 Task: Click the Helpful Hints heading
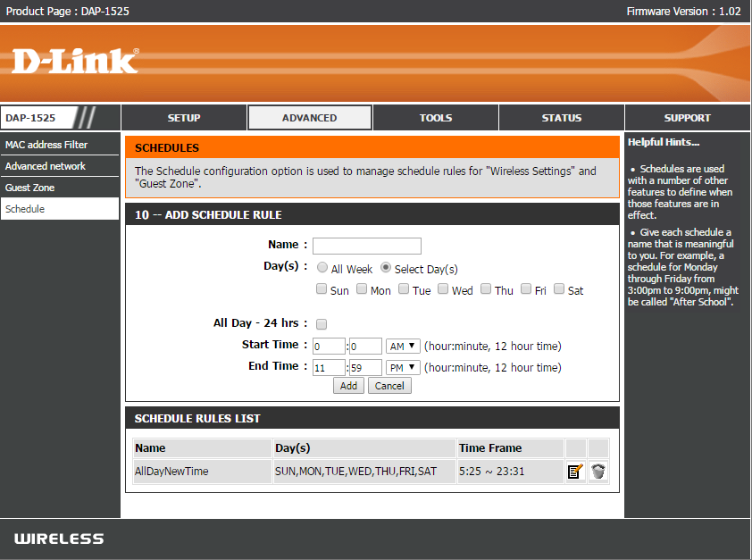click(664, 142)
